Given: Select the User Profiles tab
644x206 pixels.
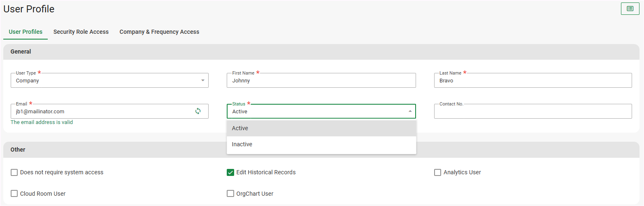Looking at the screenshot, I should point(26,32).
